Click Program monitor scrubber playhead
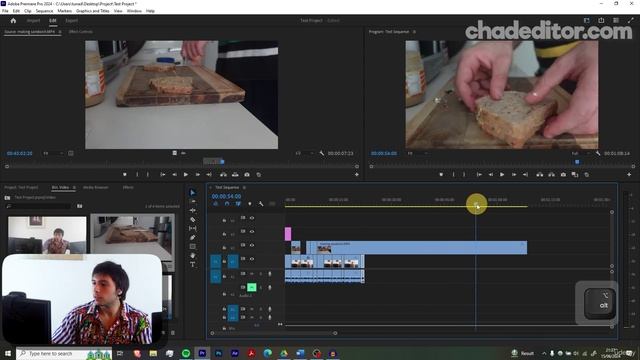 pos(577,162)
